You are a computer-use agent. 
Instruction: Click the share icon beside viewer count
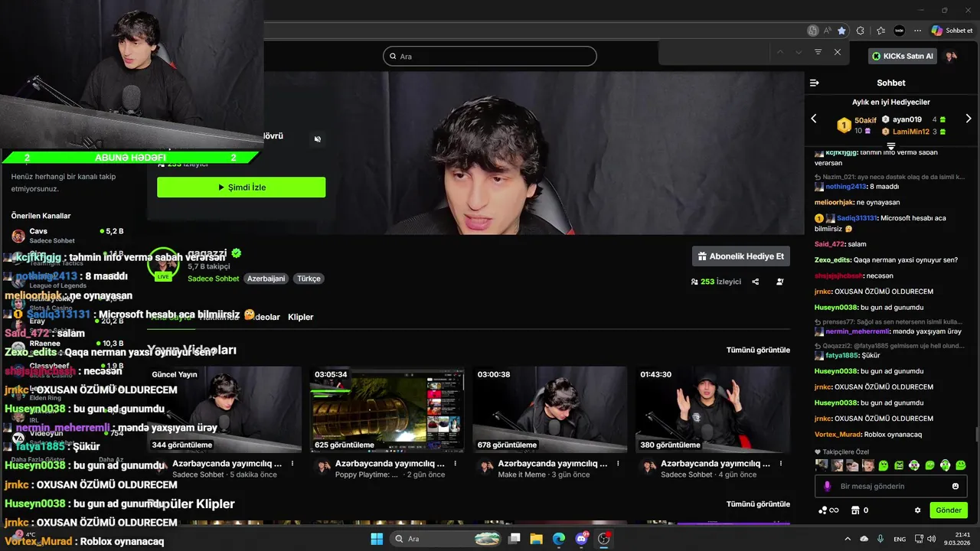[756, 282]
